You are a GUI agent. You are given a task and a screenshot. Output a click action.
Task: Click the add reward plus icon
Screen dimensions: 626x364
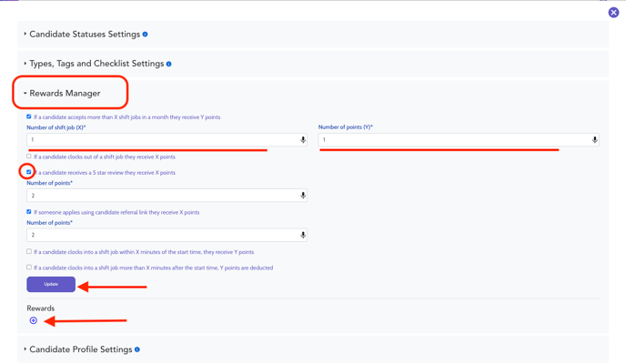coord(34,320)
